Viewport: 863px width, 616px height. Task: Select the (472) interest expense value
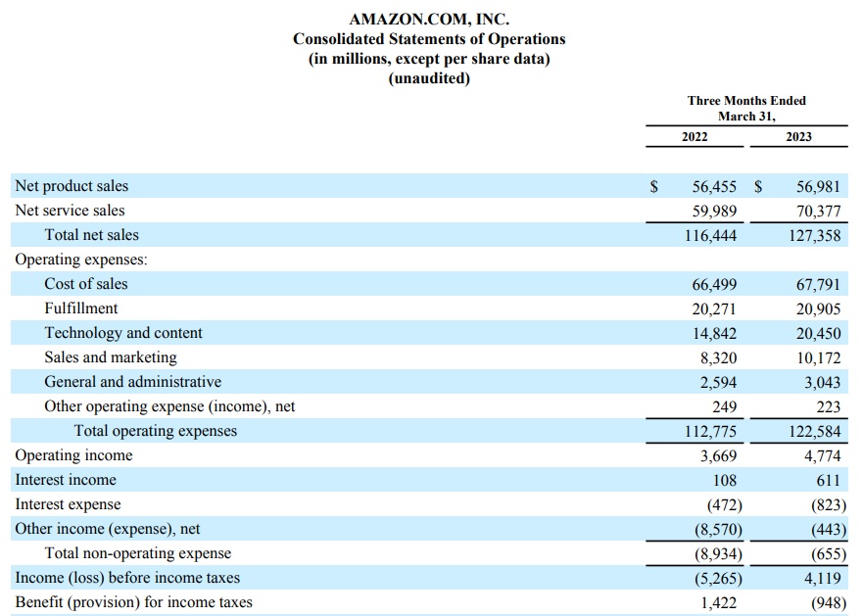724,505
